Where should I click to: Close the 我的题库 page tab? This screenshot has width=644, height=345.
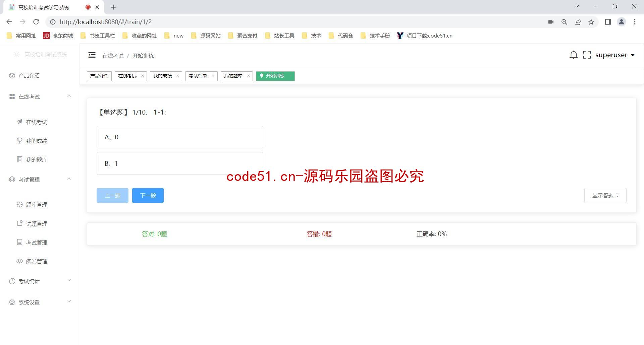click(249, 76)
